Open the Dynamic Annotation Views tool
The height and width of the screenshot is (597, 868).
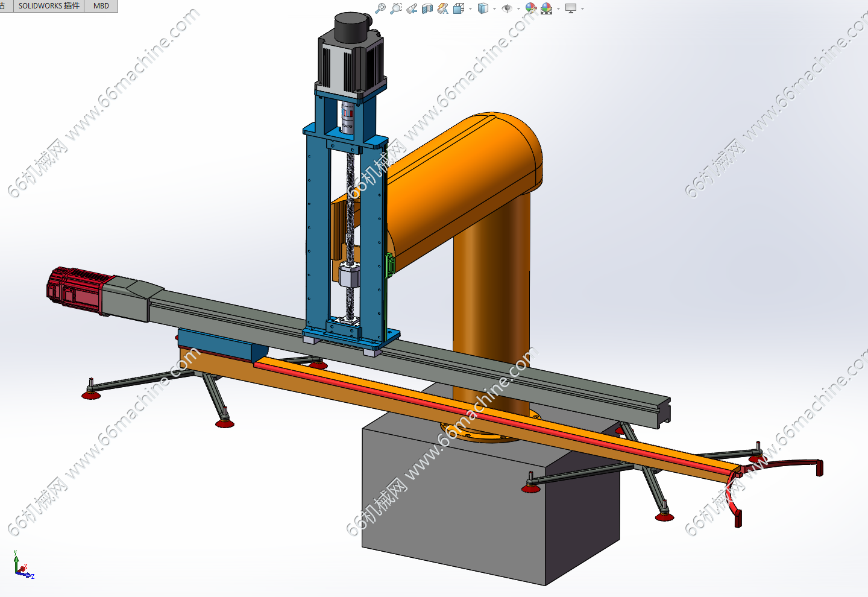pos(443,8)
